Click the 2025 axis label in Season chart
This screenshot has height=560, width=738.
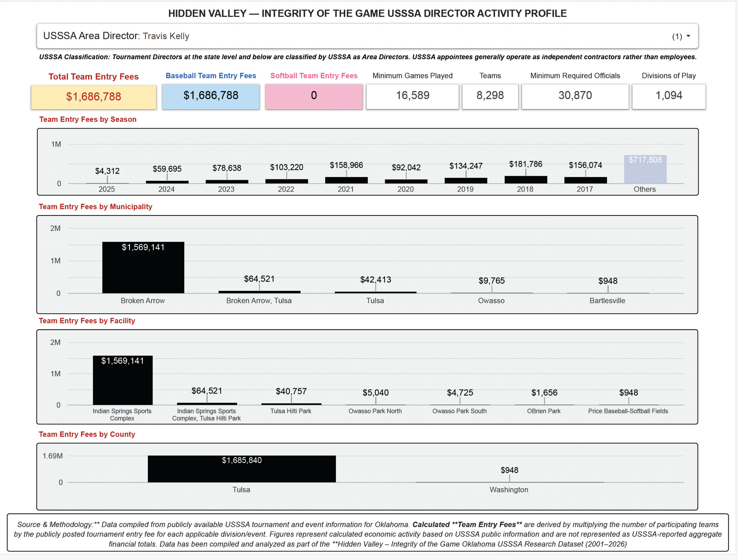[107, 189]
